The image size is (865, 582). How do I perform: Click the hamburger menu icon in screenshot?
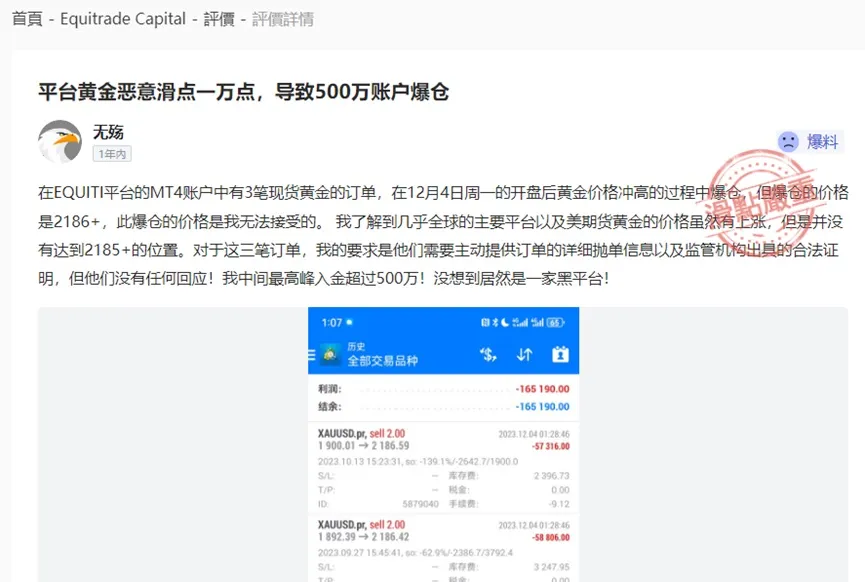pos(312,355)
